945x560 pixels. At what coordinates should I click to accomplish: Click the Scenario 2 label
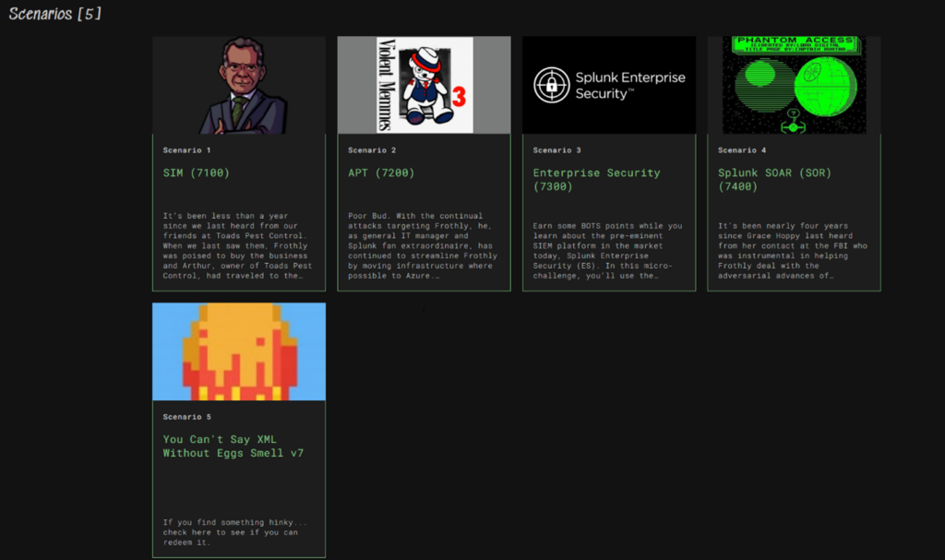click(x=372, y=150)
